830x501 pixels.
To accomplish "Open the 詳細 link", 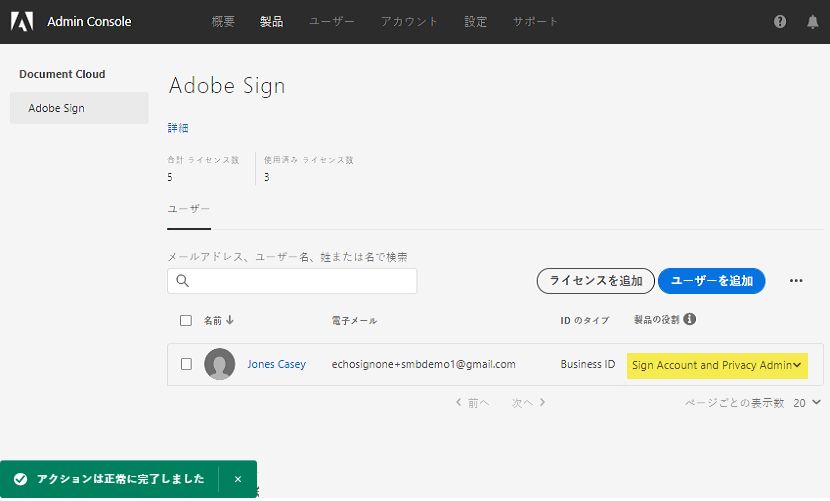I will click(178, 128).
